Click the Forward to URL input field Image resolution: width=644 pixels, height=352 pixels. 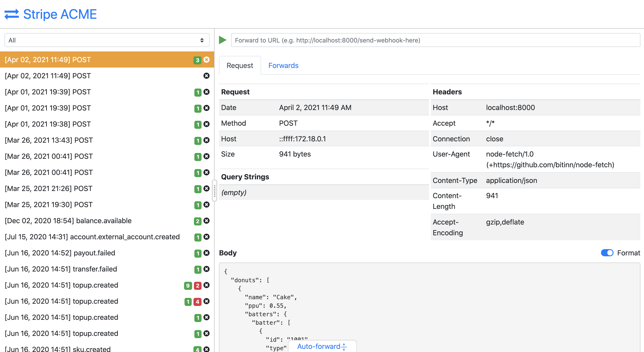436,40
